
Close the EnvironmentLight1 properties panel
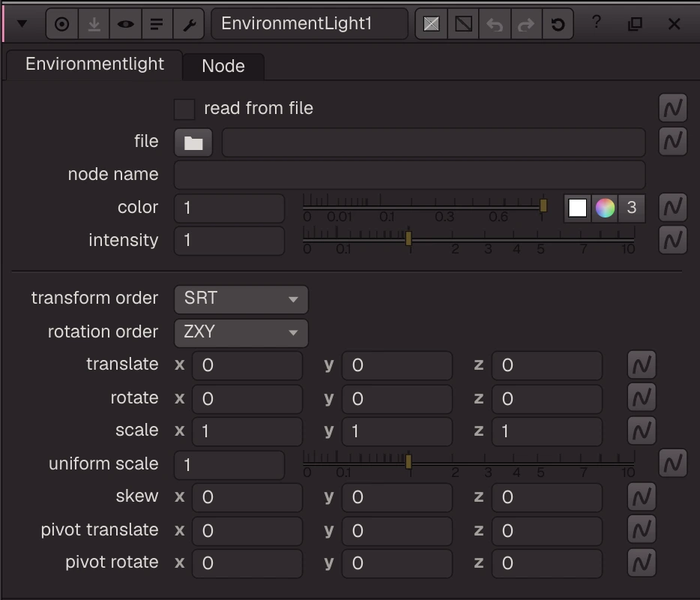[x=674, y=24]
